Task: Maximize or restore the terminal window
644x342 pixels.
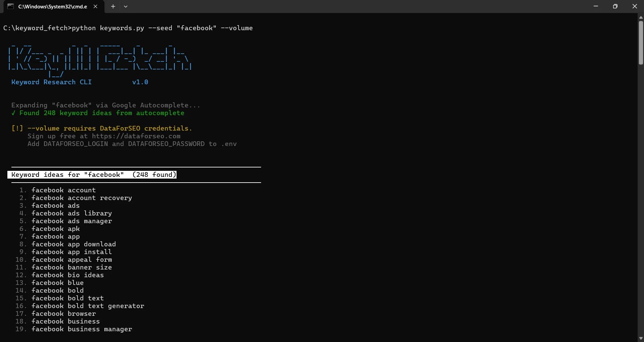Action: [x=615, y=6]
